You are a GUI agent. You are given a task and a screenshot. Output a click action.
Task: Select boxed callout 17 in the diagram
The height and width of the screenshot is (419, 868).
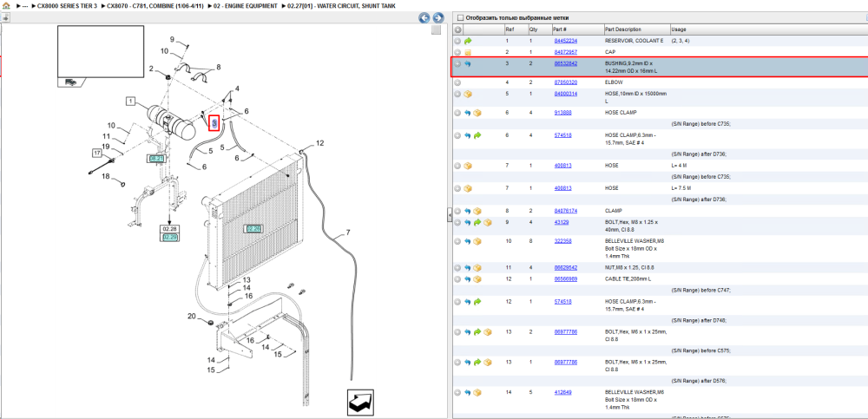tap(97, 153)
